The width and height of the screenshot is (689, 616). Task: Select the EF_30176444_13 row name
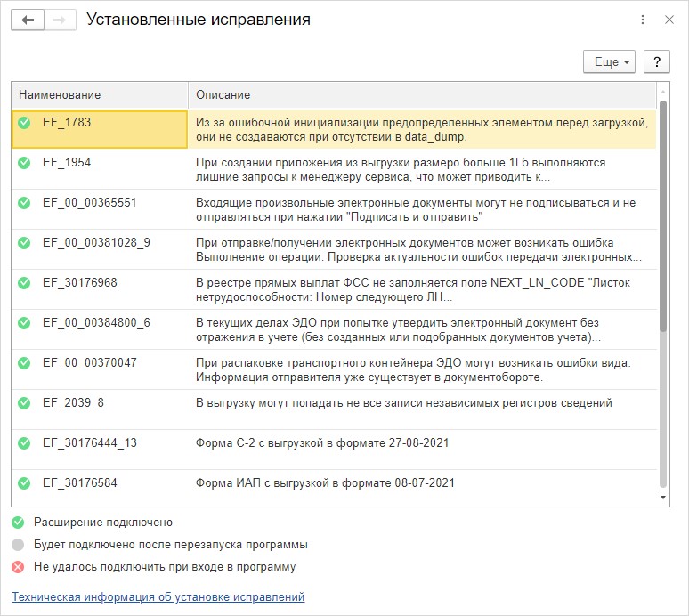coord(90,443)
